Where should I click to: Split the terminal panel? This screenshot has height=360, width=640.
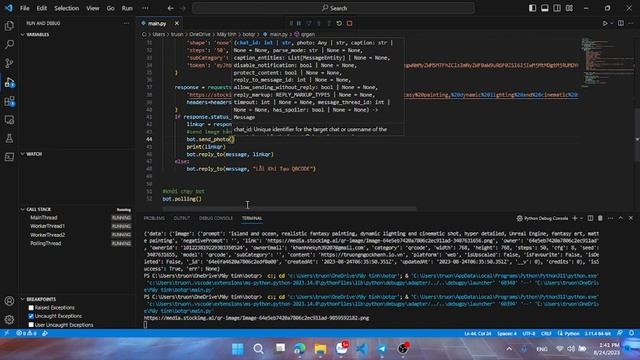pos(590,218)
